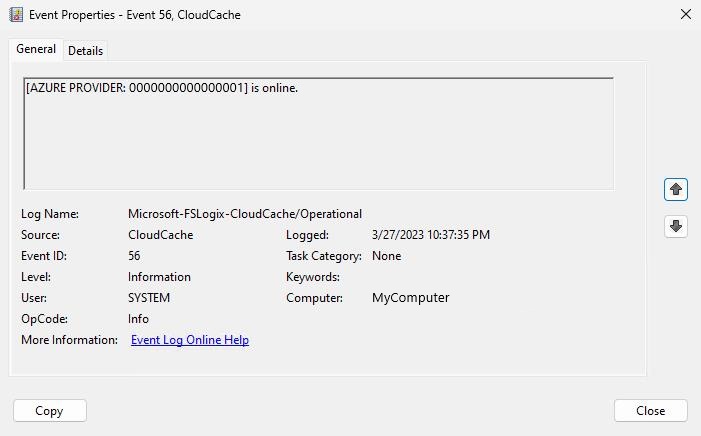
Task: Close the dialog with the title bar X
Action: click(685, 15)
